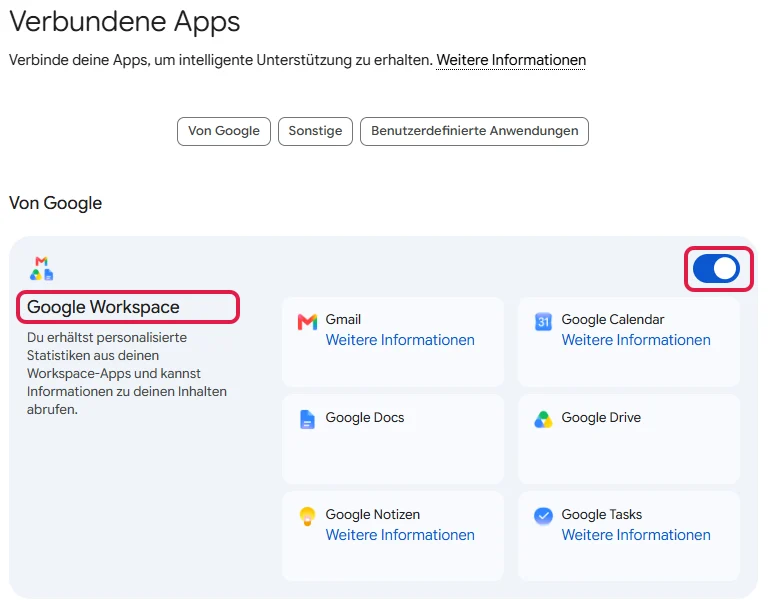
Task: Click the Google Tasks label text
Action: tap(601, 514)
